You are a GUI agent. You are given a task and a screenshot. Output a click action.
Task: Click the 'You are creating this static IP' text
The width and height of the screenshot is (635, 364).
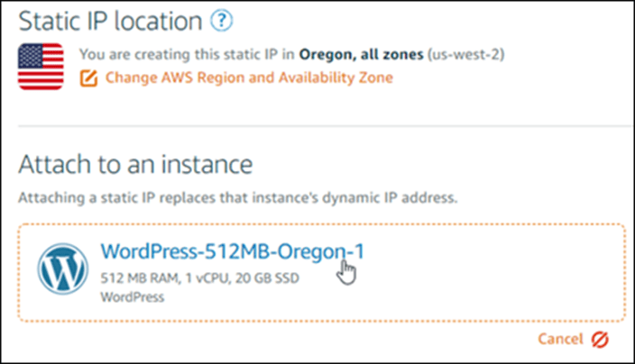tap(180, 54)
